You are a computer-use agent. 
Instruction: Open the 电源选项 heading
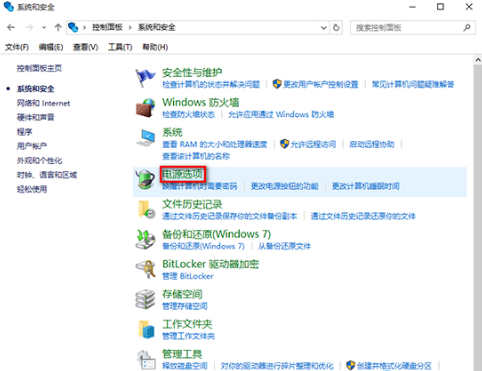point(182,174)
